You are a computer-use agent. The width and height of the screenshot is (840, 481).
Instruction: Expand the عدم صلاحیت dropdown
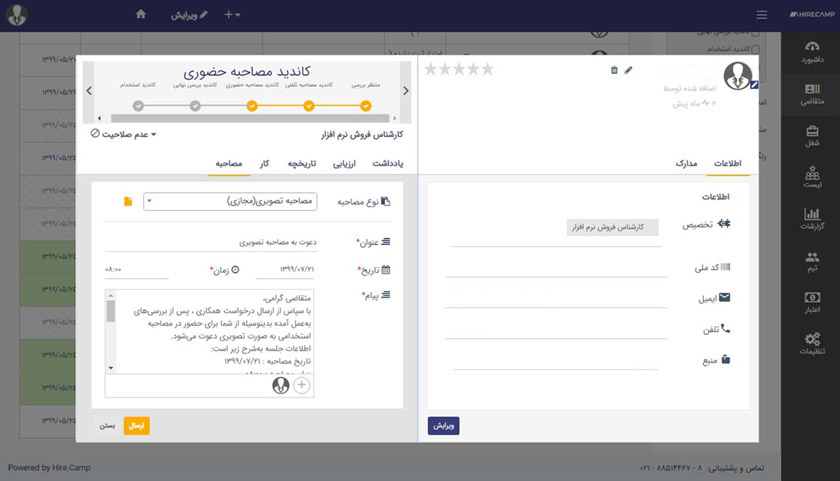pos(124,133)
